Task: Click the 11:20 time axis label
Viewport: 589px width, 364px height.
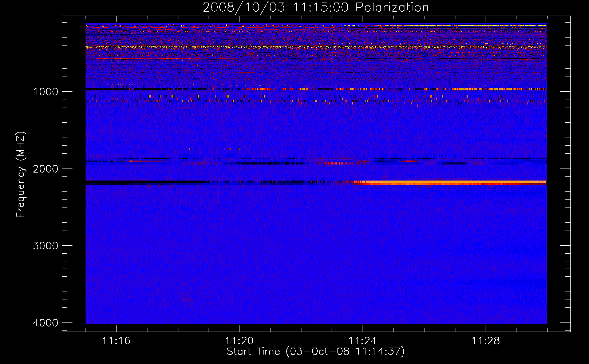Action: tap(239, 341)
